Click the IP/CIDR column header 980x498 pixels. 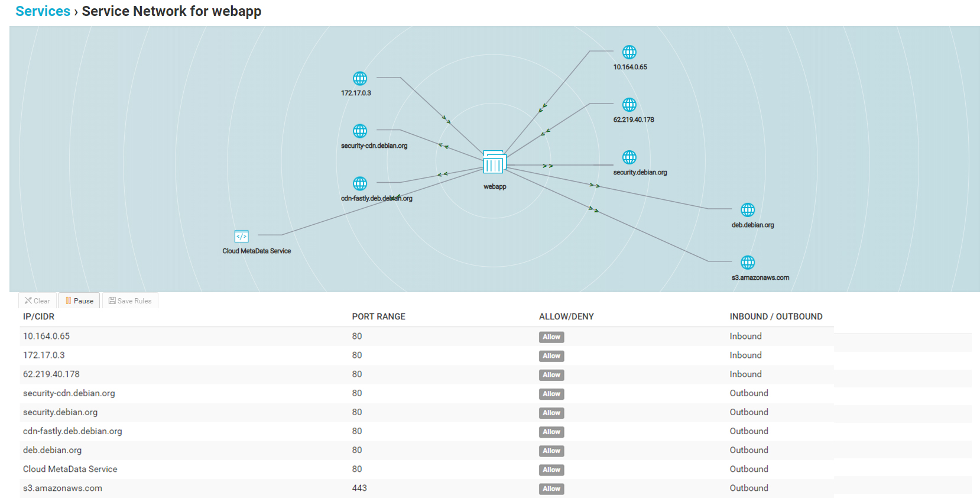click(38, 316)
